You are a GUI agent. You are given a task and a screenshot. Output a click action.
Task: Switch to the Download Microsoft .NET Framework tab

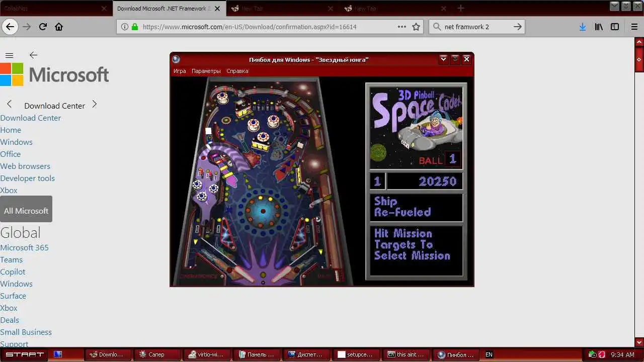[x=164, y=9]
